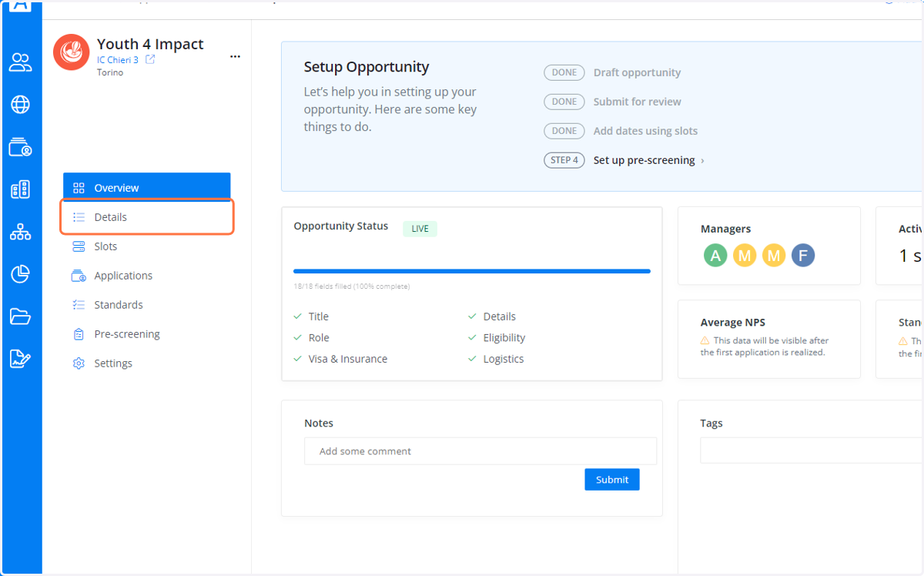Click the STEP 4 badge
Viewport: 924px width, 576px height.
pyautogui.click(x=564, y=160)
